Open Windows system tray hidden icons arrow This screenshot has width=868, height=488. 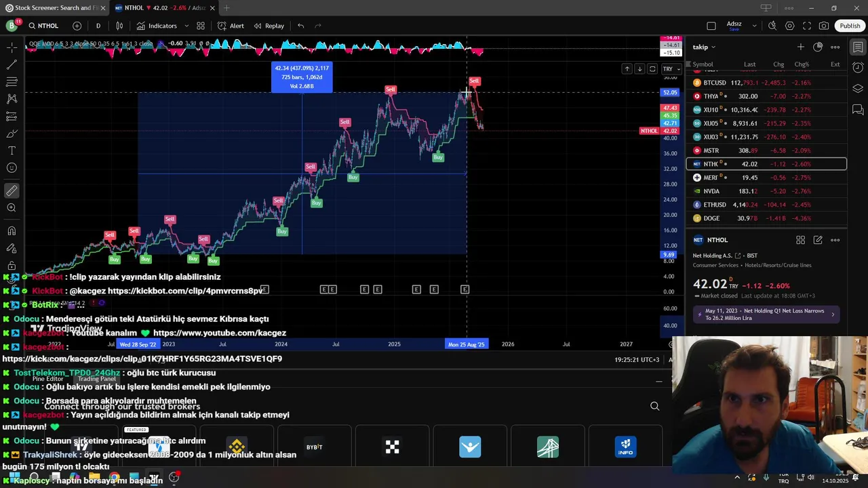[737, 477]
